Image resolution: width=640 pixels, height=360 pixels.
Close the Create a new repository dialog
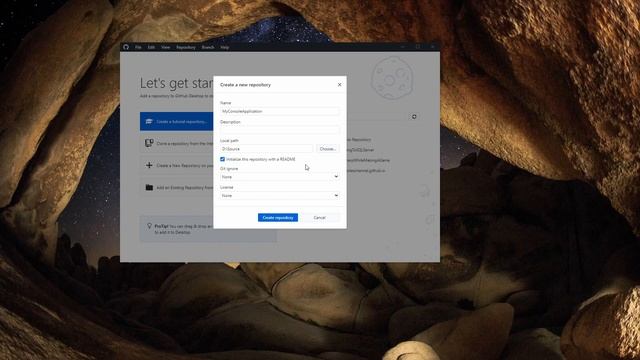(339, 84)
